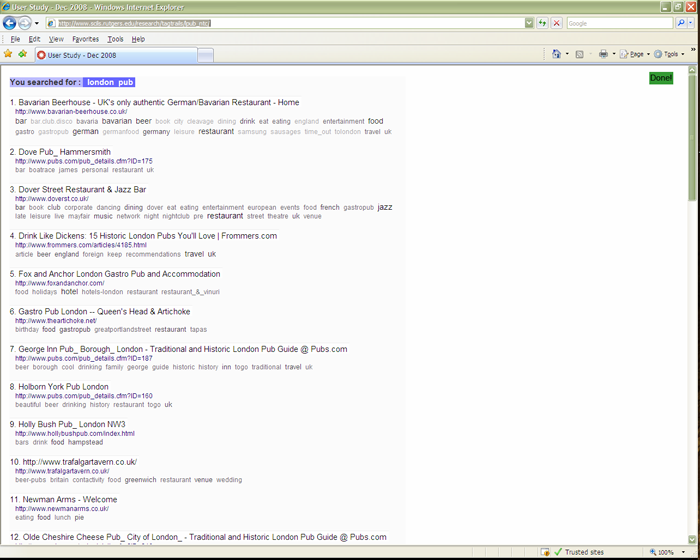This screenshot has height=560, width=700.
Task: Open Holly Bush Pub_ London NW3 result
Action: [72, 424]
